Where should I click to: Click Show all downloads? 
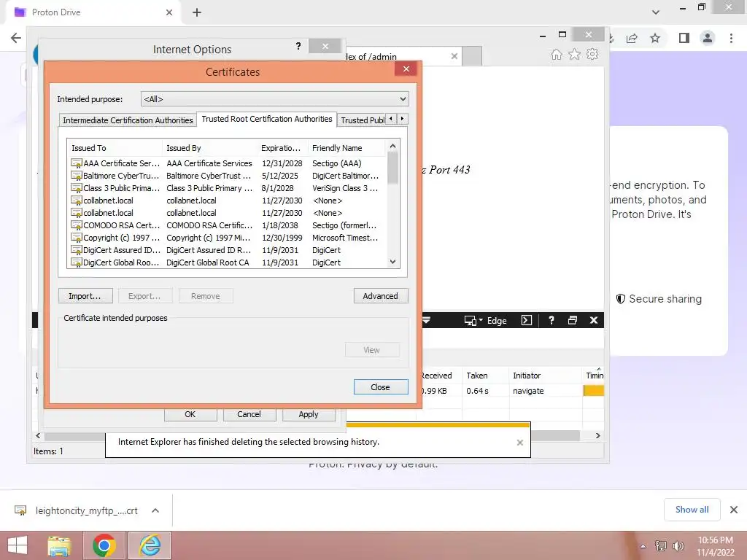tap(692, 510)
